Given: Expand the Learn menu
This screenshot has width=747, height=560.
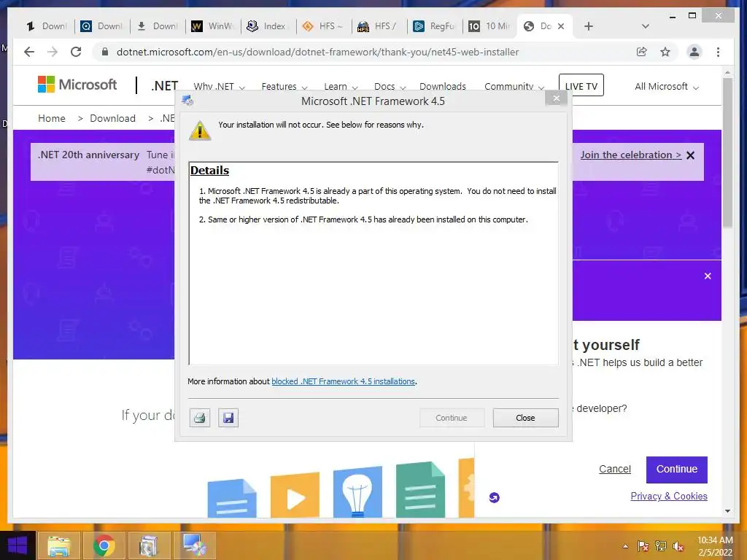Looking at the screenshot, I should 341,86.
